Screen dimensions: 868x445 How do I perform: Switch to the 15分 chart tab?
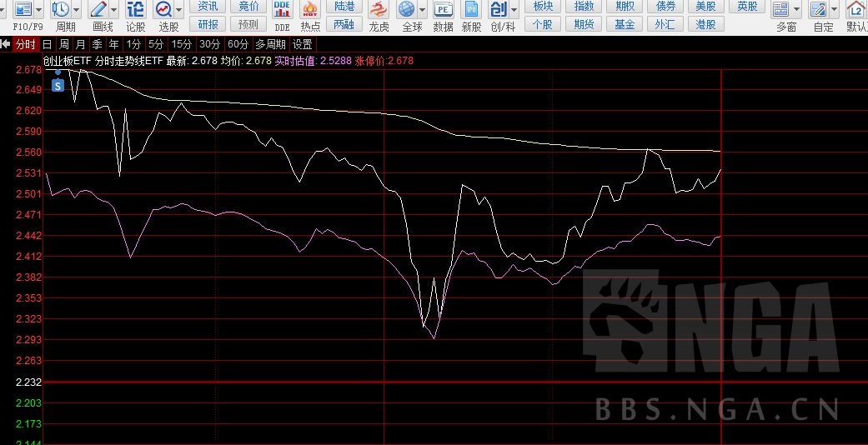(x=181, y=44)
